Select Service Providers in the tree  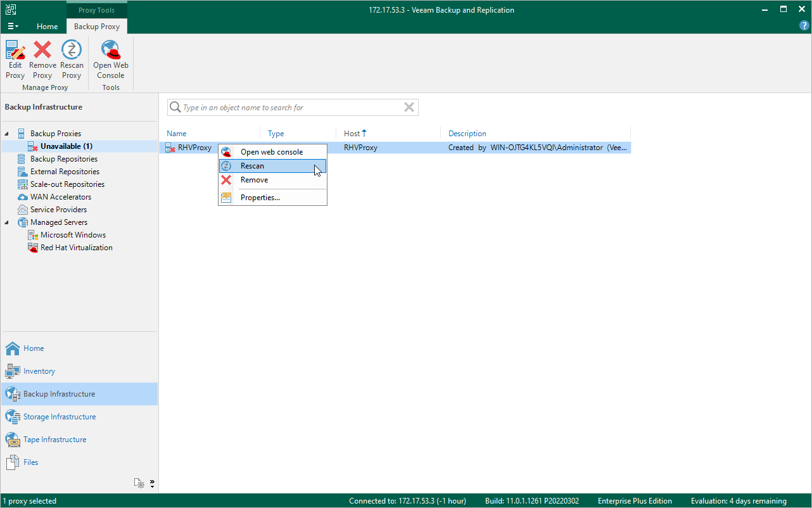click(x=59, y=210)
